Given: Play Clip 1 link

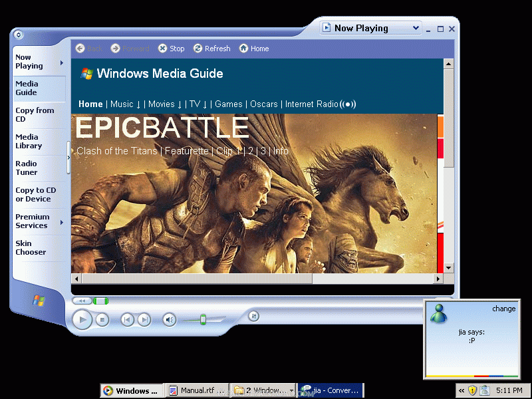Looking at the screenshot, I should [228, 151].
